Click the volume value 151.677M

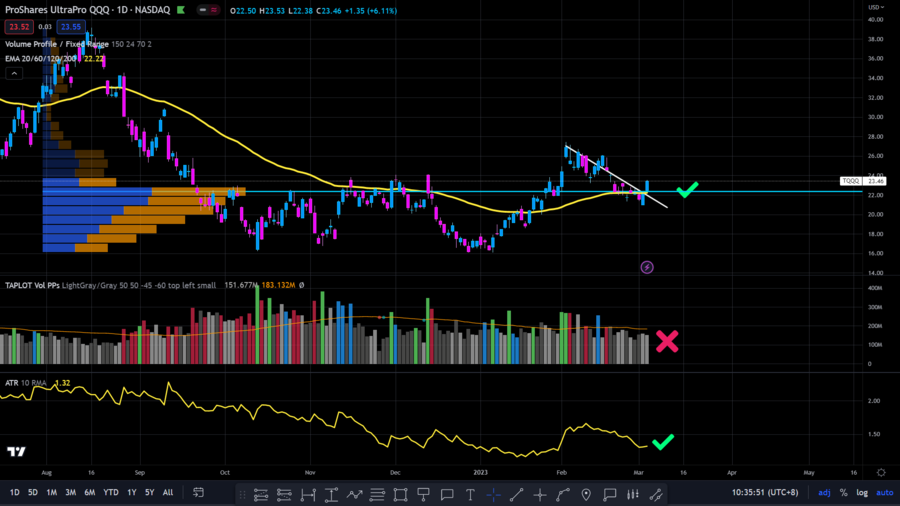point(241,285)
